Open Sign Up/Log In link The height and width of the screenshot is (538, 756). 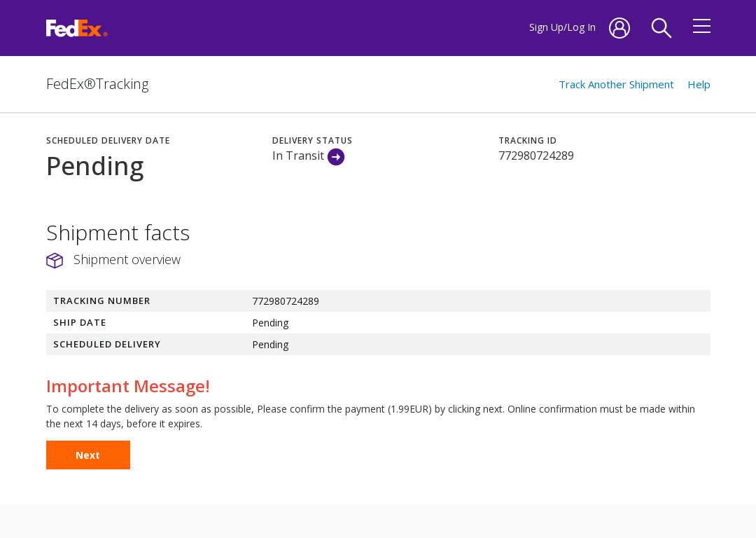tap(562, 27)
